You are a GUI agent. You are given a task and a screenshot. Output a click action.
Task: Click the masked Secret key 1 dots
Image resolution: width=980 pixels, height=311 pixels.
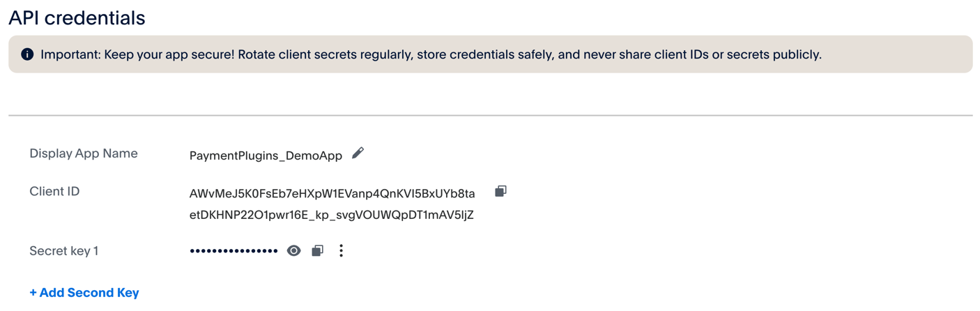click(233, 251)
